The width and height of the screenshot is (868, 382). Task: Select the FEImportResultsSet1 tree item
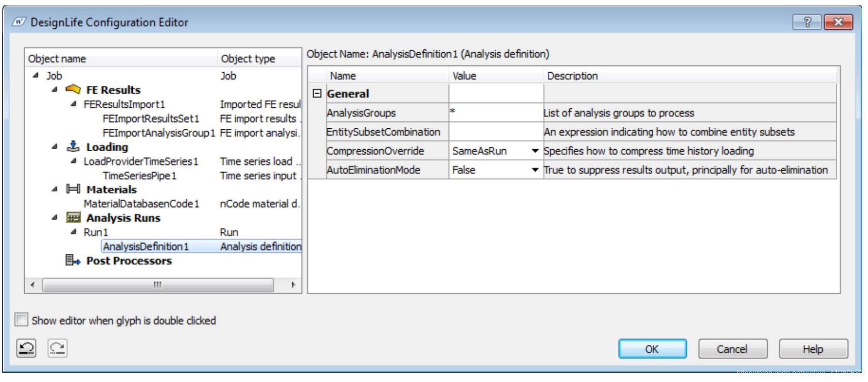(x=151, y=118)
